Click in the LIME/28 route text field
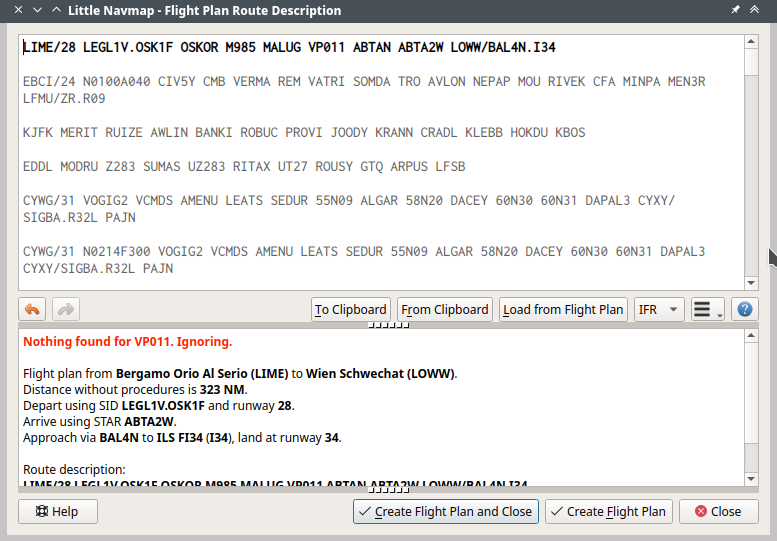Image resolution: width=777 pixels, height=541 pixels. pos(289,48)
